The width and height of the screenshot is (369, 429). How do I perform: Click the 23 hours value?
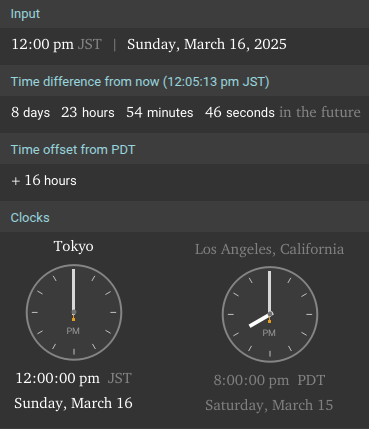pos(88,112)
